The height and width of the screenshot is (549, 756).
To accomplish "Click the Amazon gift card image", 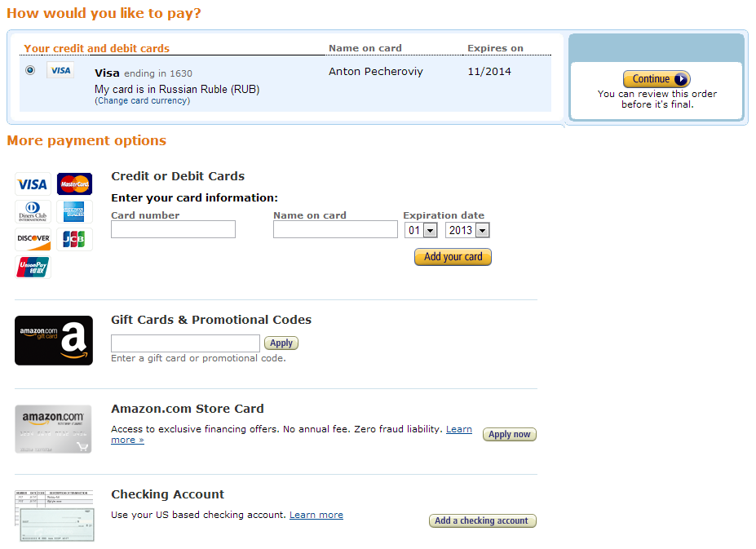I will click(x=54, y=341).
